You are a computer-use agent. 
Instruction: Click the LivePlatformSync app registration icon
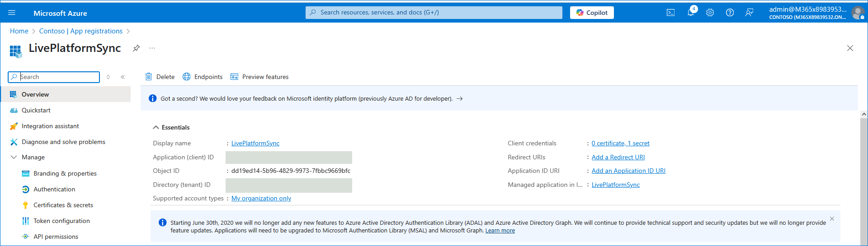pos(16,51)
